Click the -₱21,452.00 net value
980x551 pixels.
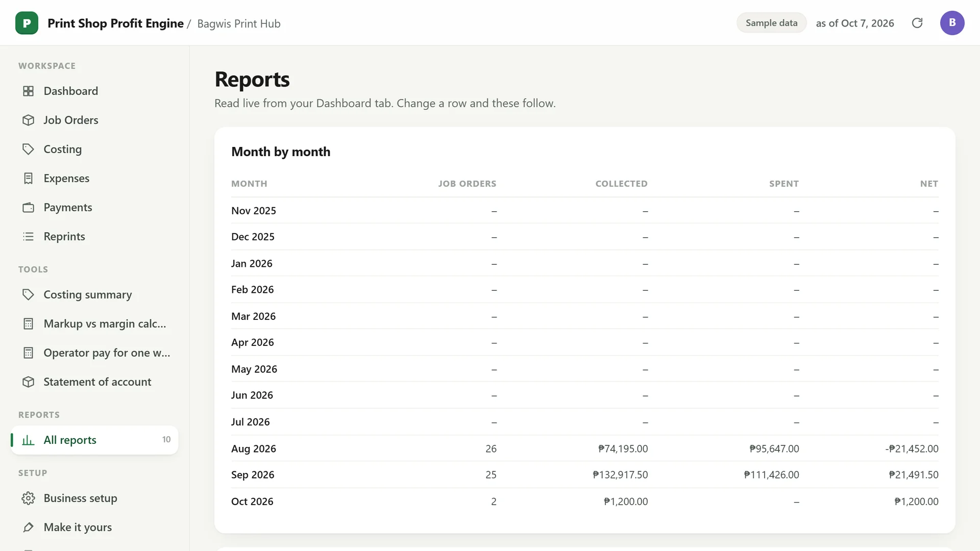[x=912, y=449]
